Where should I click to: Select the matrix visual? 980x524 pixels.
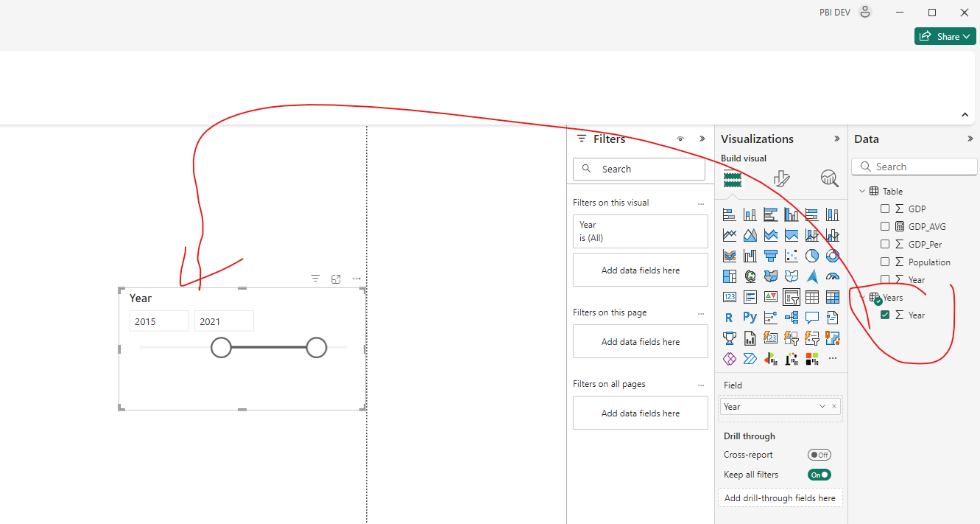tap(833, 297)
